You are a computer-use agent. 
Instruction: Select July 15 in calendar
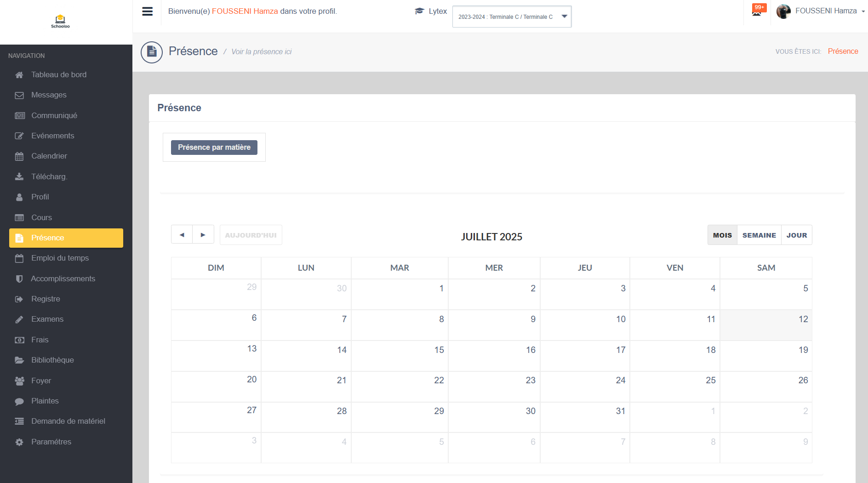(400, 356)
